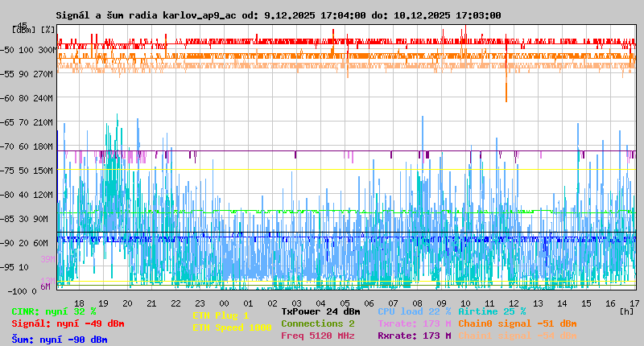
Task: Click the Chain0 signal -51 dBm label
Action: (x=517, y=323)
